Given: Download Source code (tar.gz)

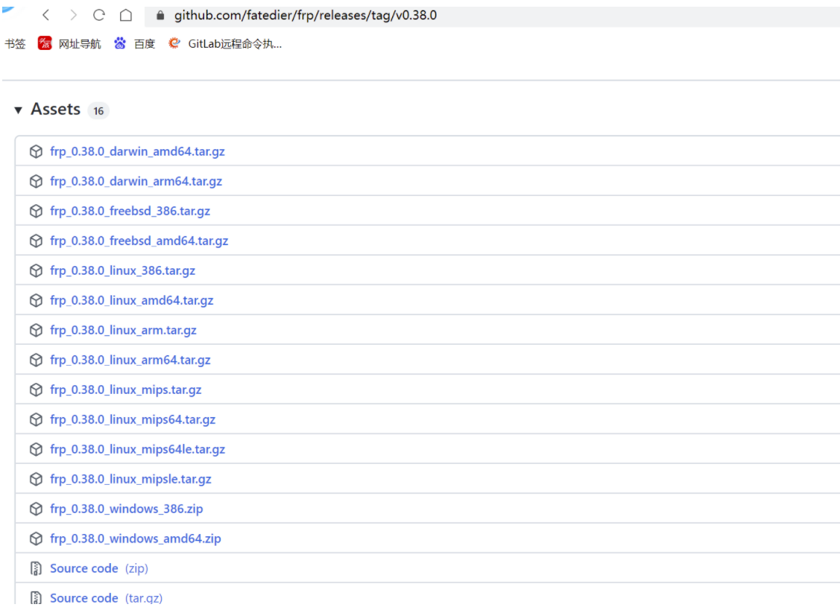Looking at the screenshot, I should coord(106,598).
